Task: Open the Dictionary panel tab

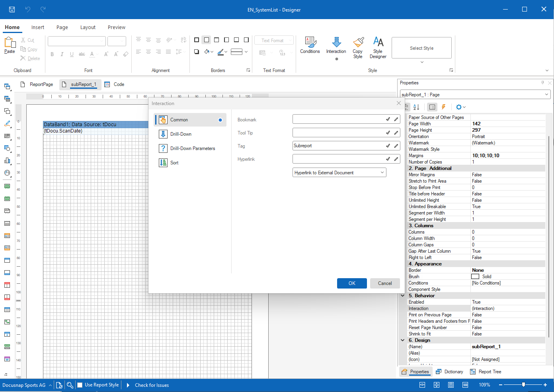Action: (x=450, y=372)
